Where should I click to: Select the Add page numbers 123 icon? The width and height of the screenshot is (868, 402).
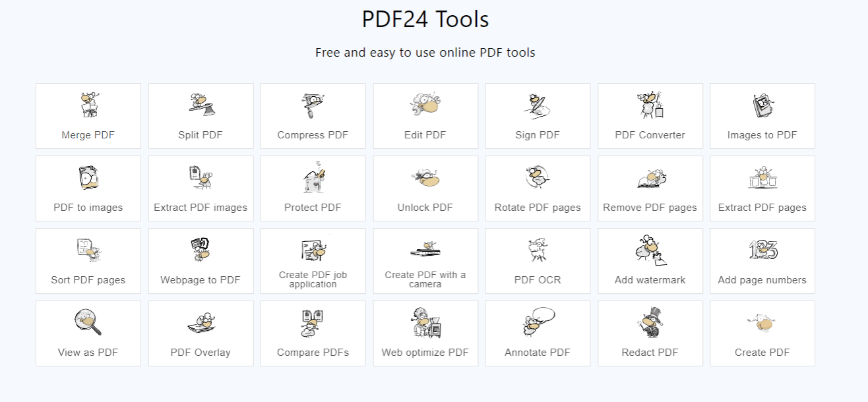[x=762, y=250]
